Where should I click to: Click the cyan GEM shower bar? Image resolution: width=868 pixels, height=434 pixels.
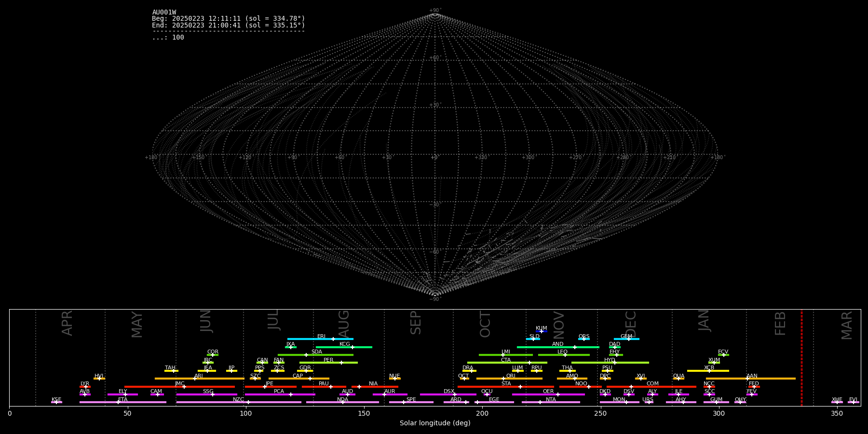(x=626, y=339)
